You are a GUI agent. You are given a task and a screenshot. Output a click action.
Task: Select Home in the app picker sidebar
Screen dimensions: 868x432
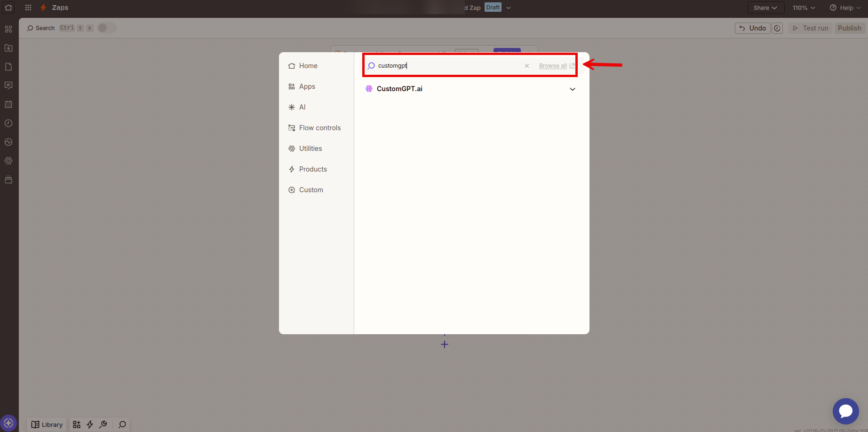coord(316,66)
